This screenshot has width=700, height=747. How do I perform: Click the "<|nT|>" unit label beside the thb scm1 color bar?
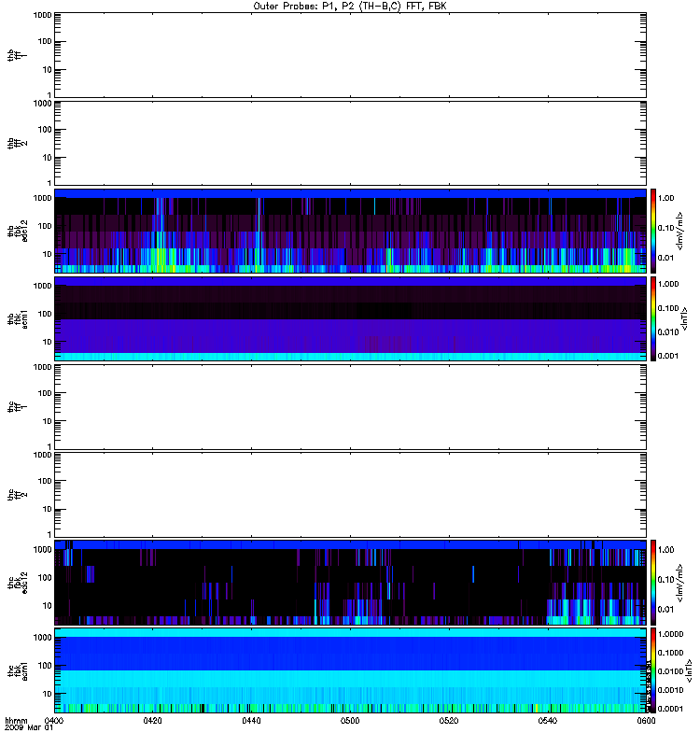[685, 318]
